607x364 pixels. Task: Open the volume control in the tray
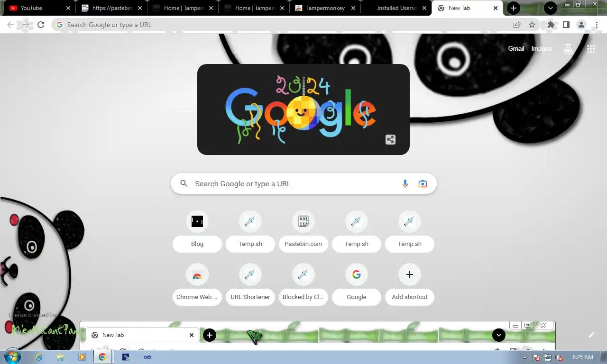click(x=559, y=357)
